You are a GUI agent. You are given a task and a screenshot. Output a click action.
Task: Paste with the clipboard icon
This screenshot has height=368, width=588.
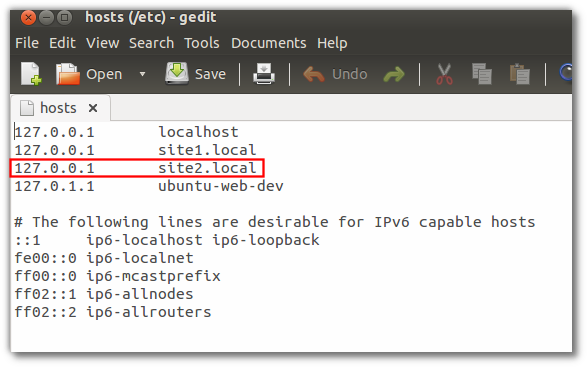(520, 74)
